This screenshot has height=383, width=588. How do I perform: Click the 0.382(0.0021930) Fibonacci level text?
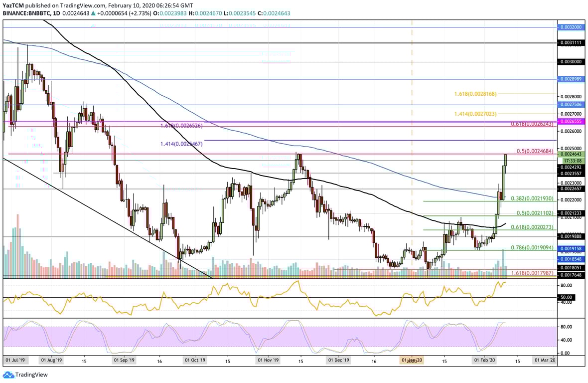532,198
